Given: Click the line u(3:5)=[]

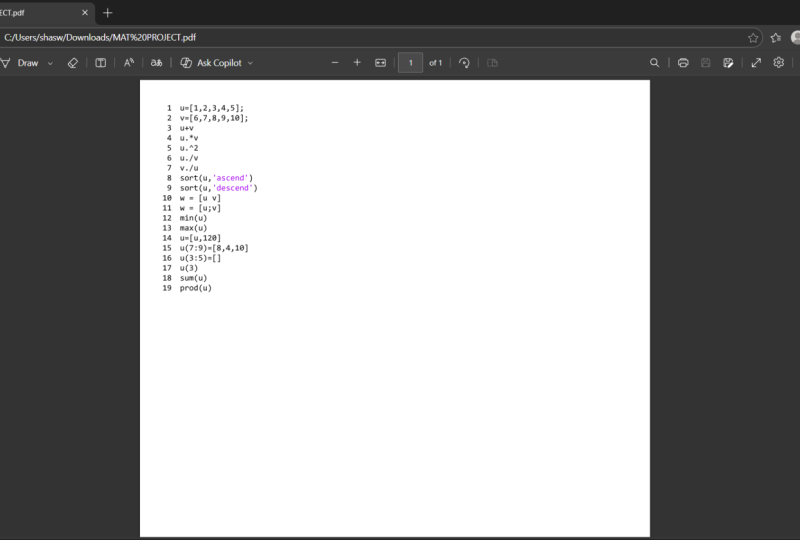Looking at the screenshot, I should tap(200, 258).
